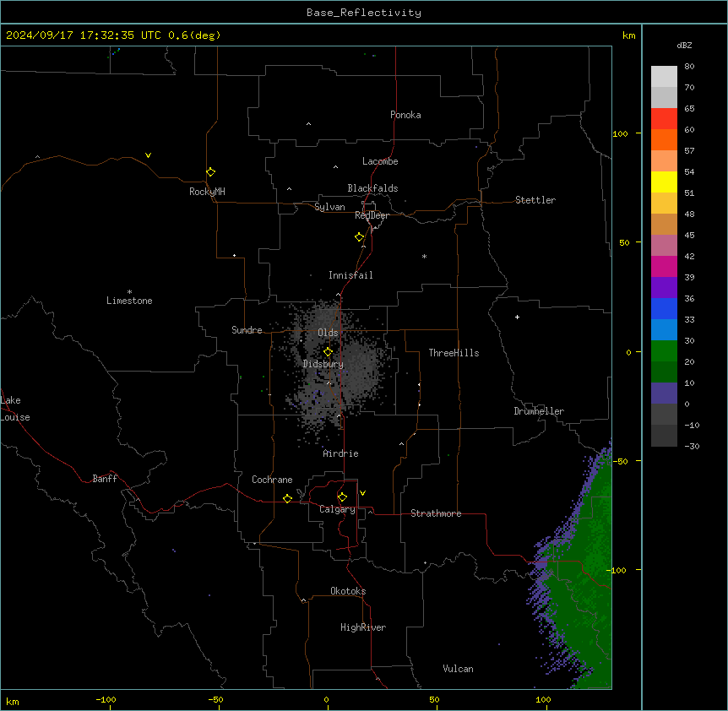The width and height of the screenshot is (728, 711).
Task: Click the RockyMH label
Action: pos(207,192)
